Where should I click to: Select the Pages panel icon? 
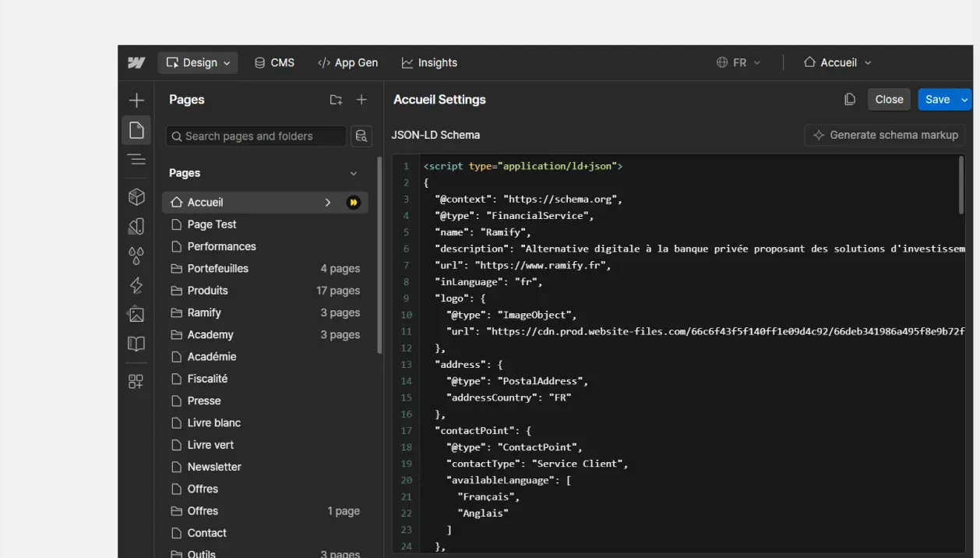click(x=136, y=130)
